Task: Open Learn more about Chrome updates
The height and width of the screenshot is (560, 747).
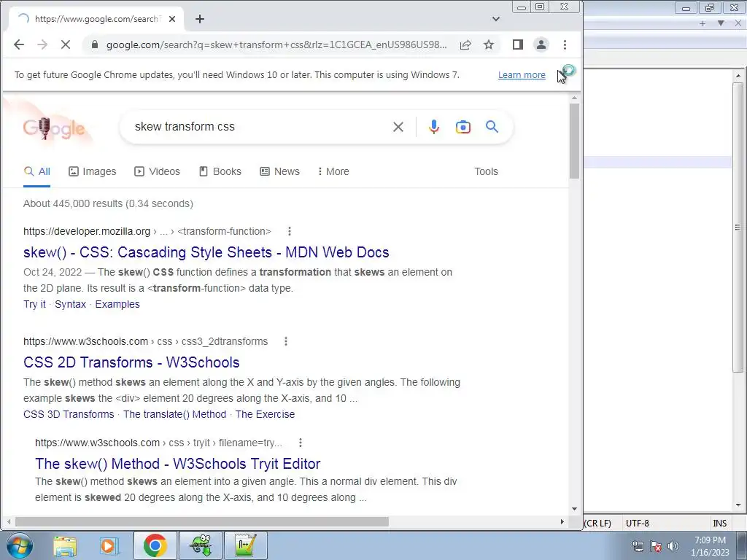Action: tap(522, 75)
